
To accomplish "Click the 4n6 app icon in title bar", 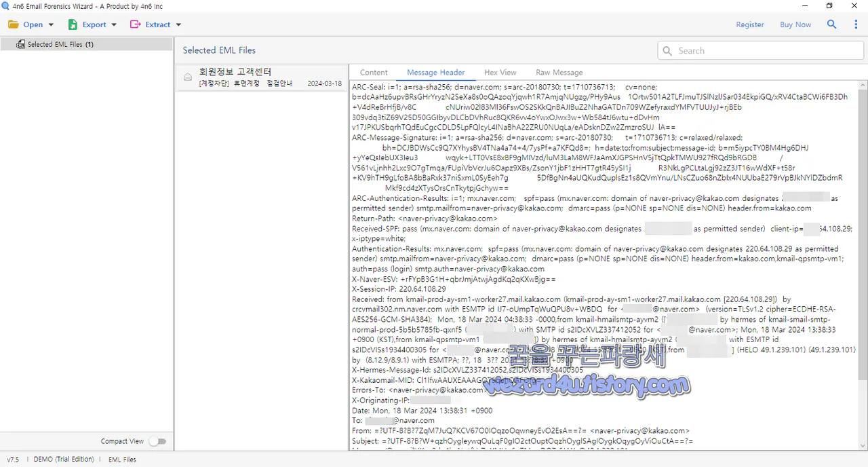I will (x=6, y=6).
